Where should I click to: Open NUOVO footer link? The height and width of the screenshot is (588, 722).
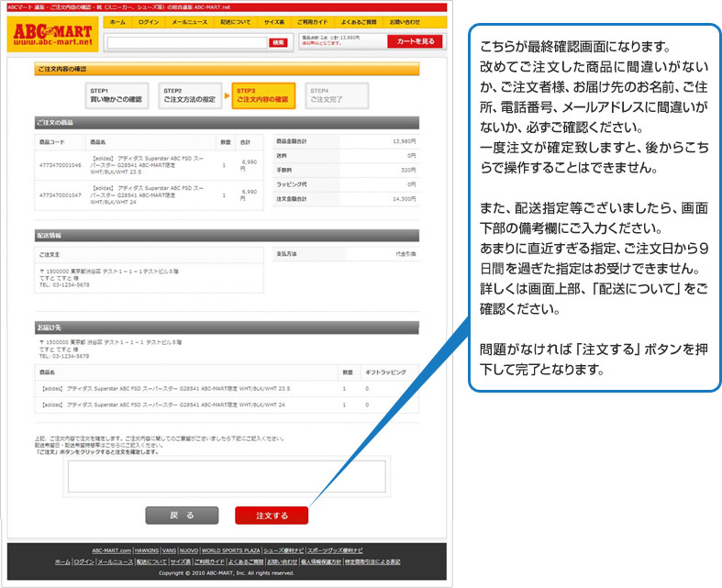pyautogui.click(x=189, y=550)
